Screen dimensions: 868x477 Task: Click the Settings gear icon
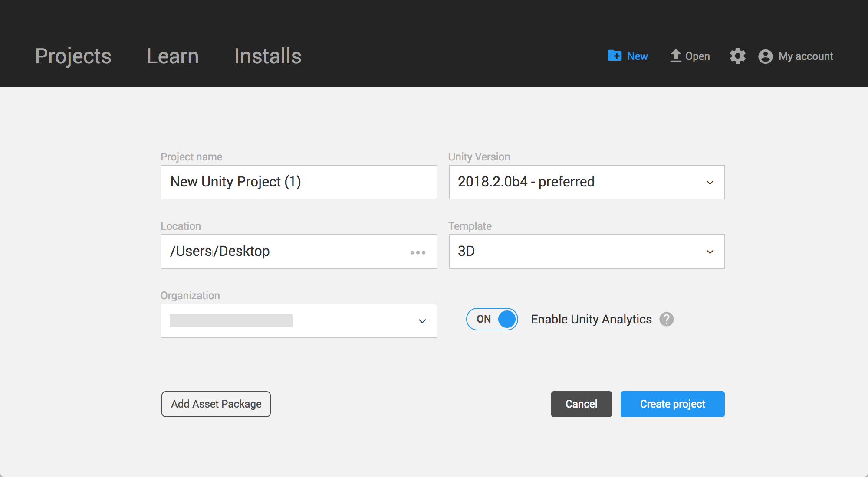coord(736,56)
